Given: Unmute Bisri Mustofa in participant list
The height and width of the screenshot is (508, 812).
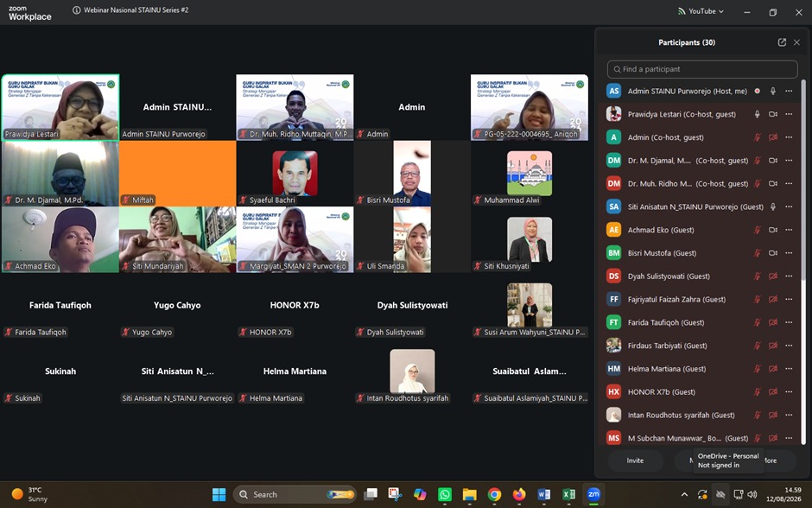Looking at the screenshot, I should pyautogui.click(x=757, y=253).
